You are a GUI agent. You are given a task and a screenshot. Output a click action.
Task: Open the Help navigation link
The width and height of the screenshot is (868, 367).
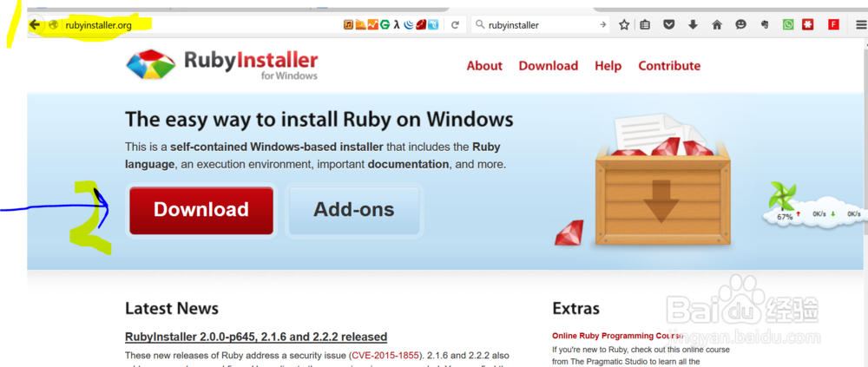(x=608, y=66)
